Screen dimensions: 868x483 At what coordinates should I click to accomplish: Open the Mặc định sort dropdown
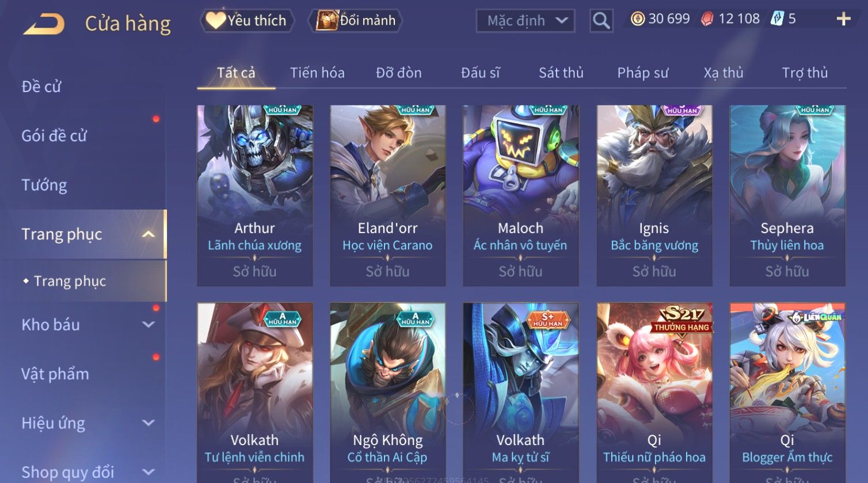pyautogui.click(x=525, y=21)
